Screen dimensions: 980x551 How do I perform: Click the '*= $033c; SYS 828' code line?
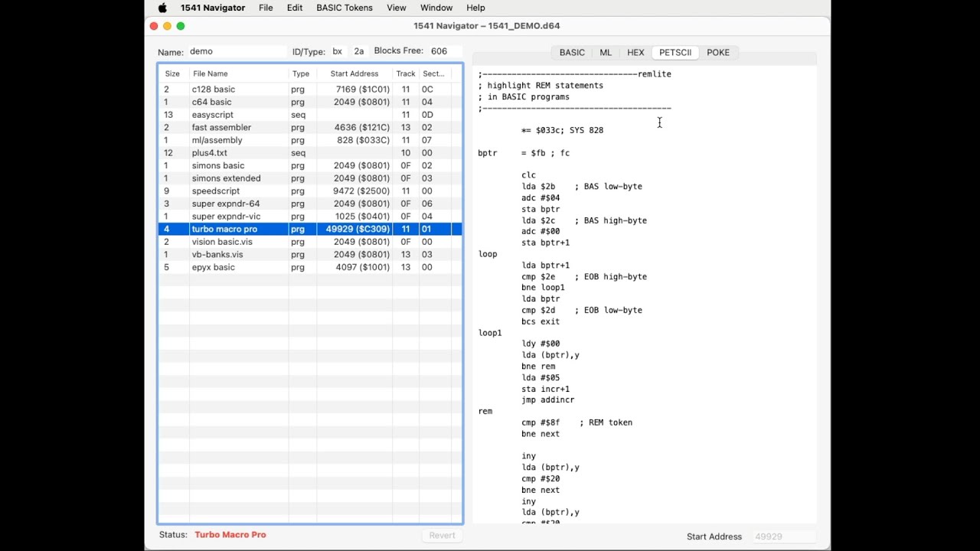point(562,130)
